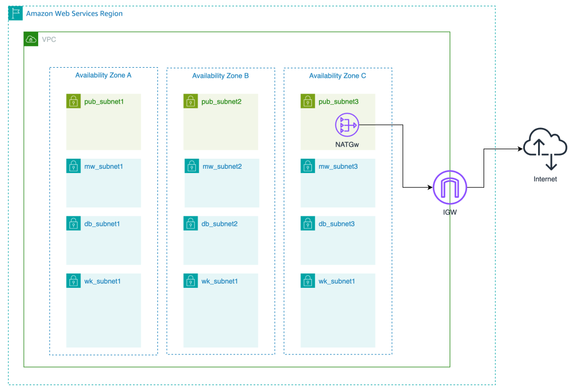Click the 'db_subnet2' label
Screen dimensions: 572x392
point(219,224)
